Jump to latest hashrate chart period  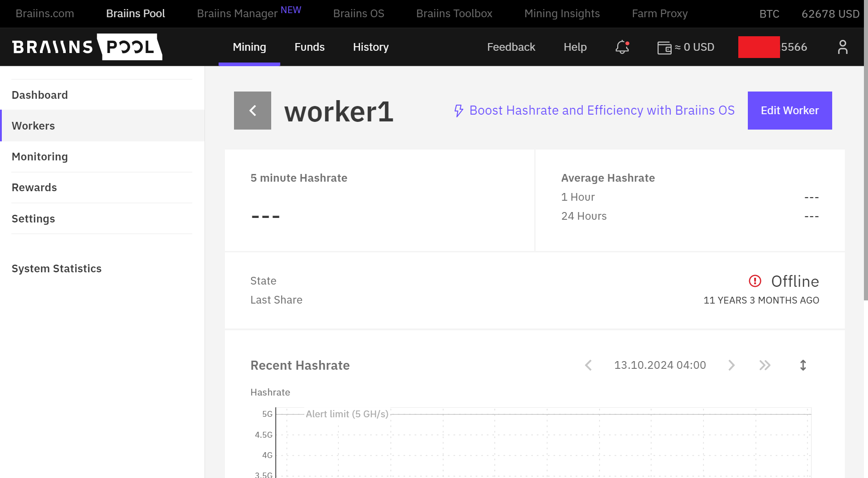pyautogui.click(x=765, y=365)
